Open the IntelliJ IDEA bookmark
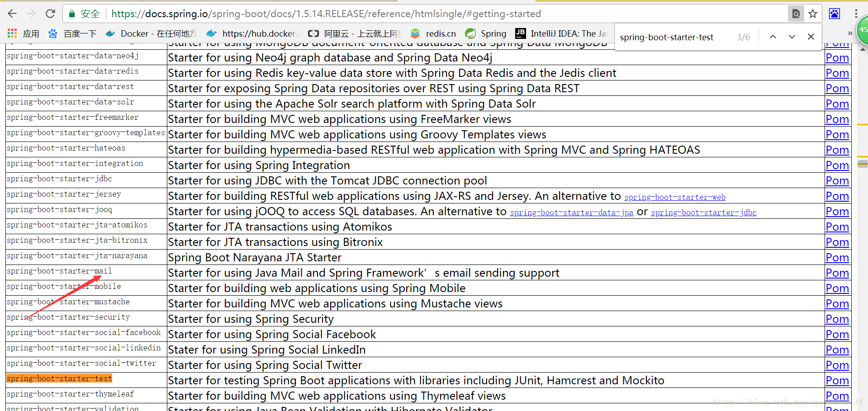The image size is (868, 411). [x=561, y=33]
